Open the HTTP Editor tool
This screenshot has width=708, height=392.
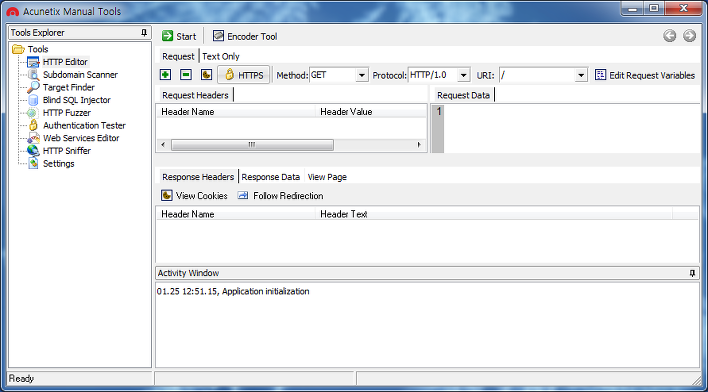coord(65,62)
